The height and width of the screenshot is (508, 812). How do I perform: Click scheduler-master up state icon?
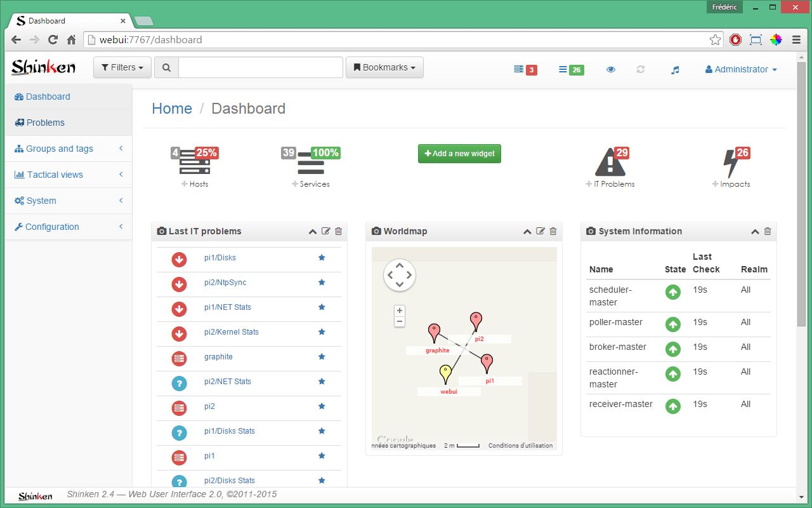(x=673, y=292)
